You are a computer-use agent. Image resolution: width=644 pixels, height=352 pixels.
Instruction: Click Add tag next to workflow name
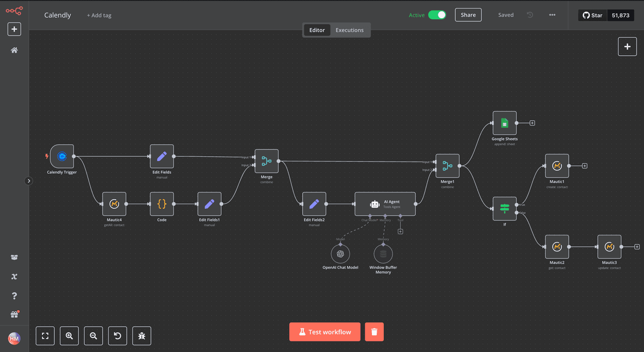tap(99, 16)
